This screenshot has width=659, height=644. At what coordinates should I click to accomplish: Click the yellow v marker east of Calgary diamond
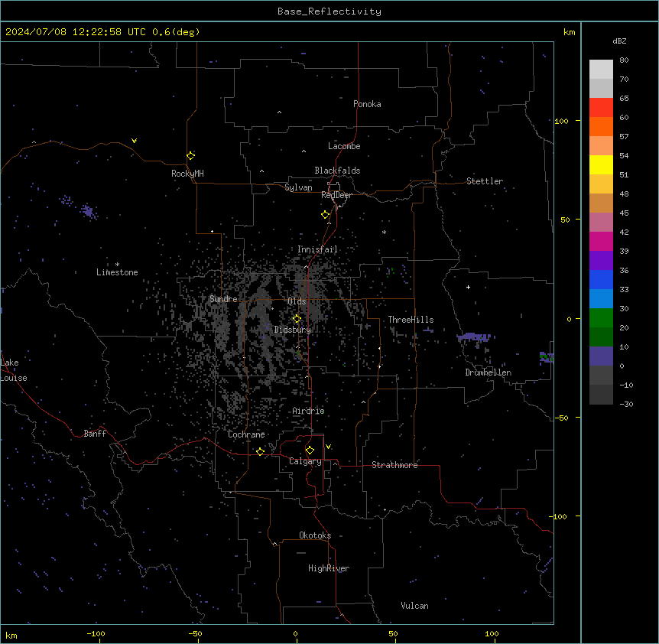click(x=328, y=447)
